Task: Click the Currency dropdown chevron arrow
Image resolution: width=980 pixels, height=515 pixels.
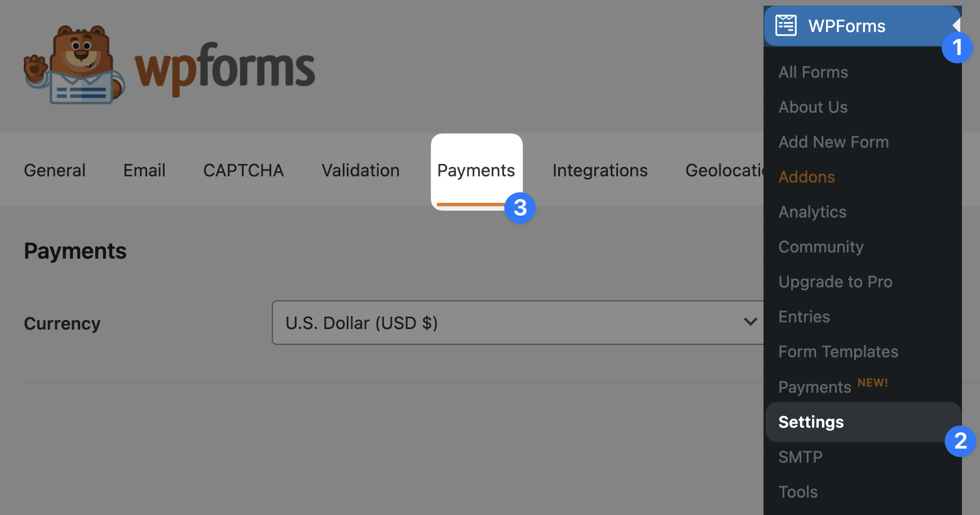Action: pyautogui.click(x=750, y=322)
